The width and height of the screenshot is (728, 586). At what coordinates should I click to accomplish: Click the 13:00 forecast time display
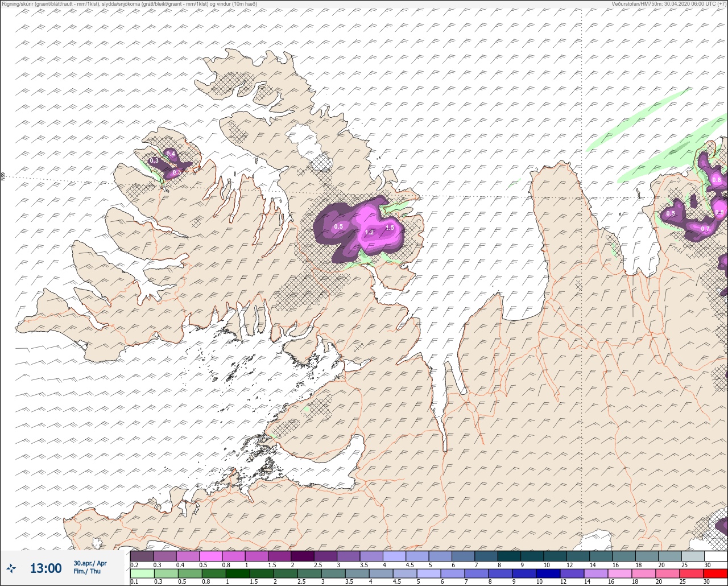[45, 568]
